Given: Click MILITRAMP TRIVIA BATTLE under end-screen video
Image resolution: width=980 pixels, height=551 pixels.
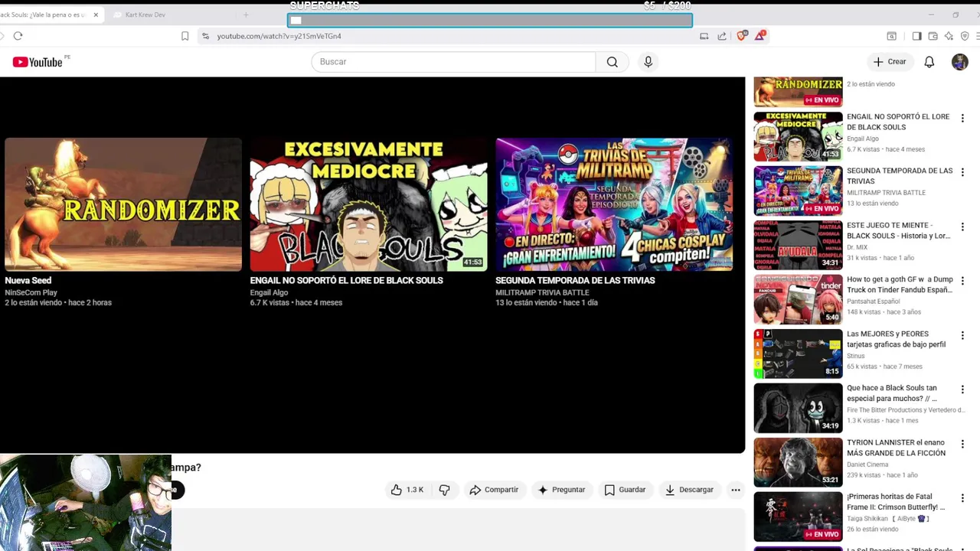Looking at the screenshot, I should [x=542, y=292].
